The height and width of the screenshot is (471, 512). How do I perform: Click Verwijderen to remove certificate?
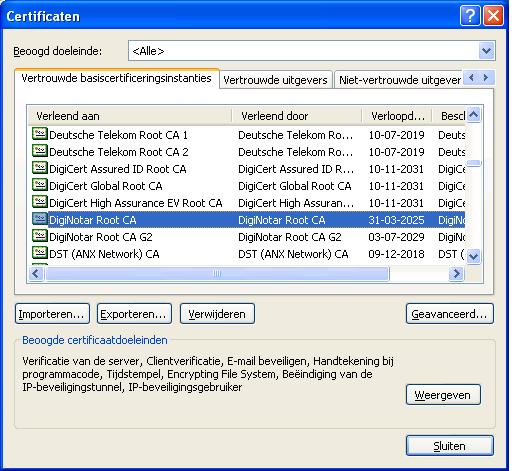click(217, 314)
